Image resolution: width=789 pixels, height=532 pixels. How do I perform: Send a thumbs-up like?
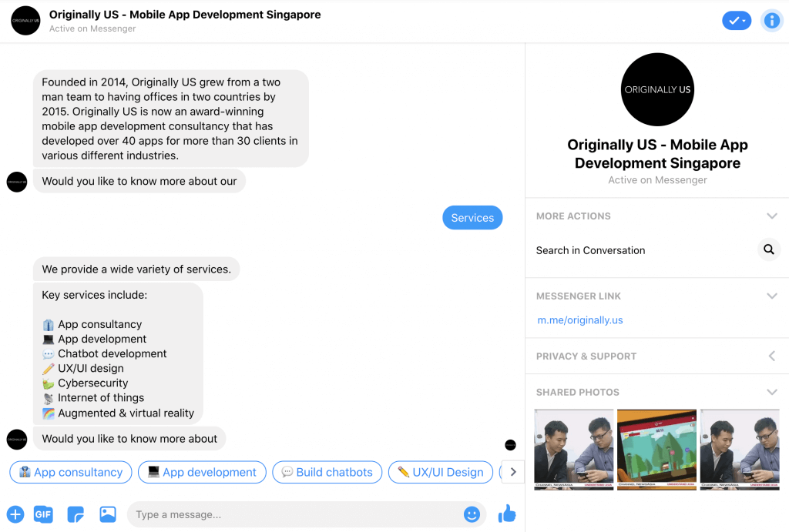[x=507, y=514]
